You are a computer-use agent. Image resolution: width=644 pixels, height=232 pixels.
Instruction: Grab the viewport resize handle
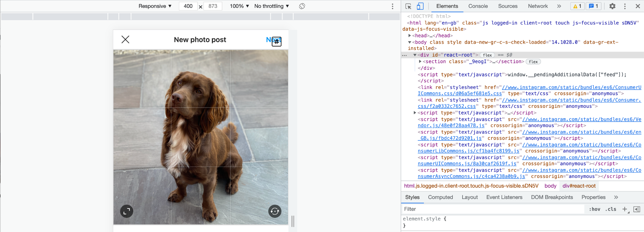(293, 221)
